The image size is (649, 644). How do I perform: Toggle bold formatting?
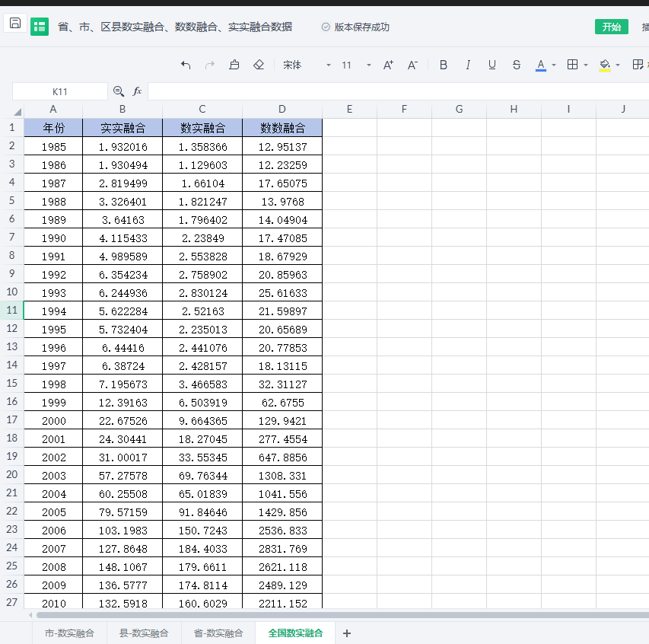[x=444, y=65]
